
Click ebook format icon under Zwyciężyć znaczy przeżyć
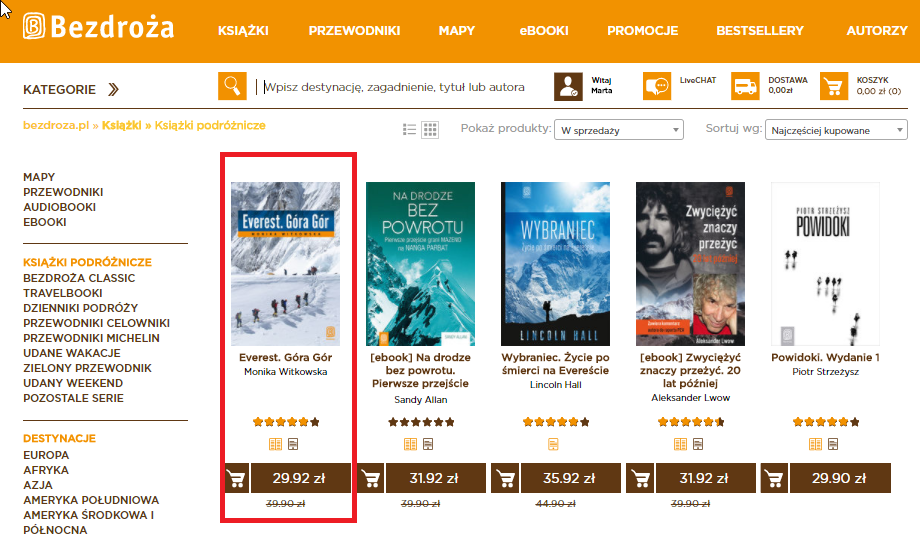pyautogui.click(x=698, y=444)
